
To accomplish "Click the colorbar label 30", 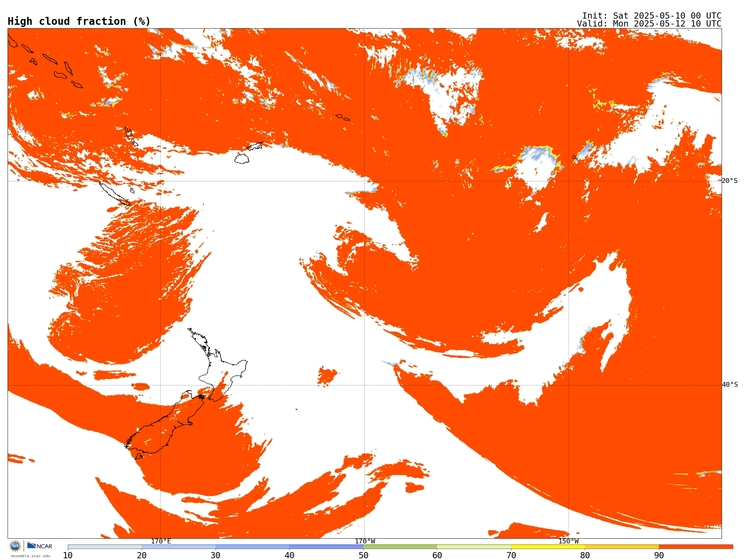I will pyautogui.click(x=216, y=556).
